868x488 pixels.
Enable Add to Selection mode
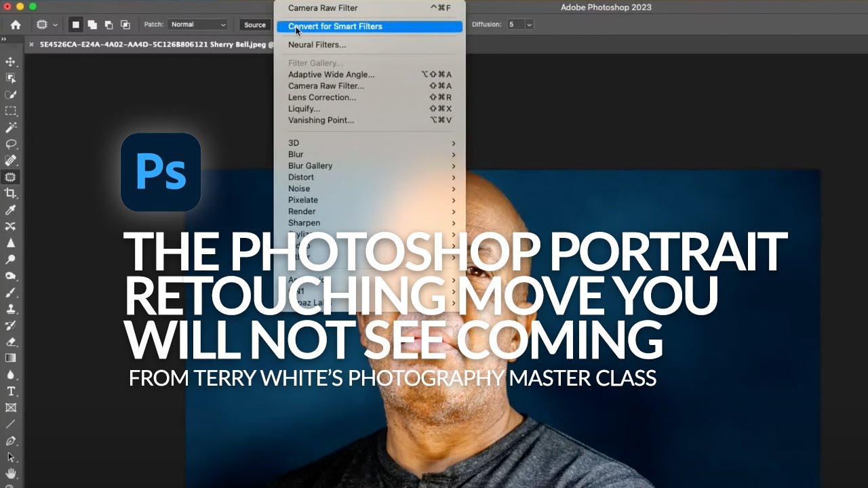click(x=92, y=24)
